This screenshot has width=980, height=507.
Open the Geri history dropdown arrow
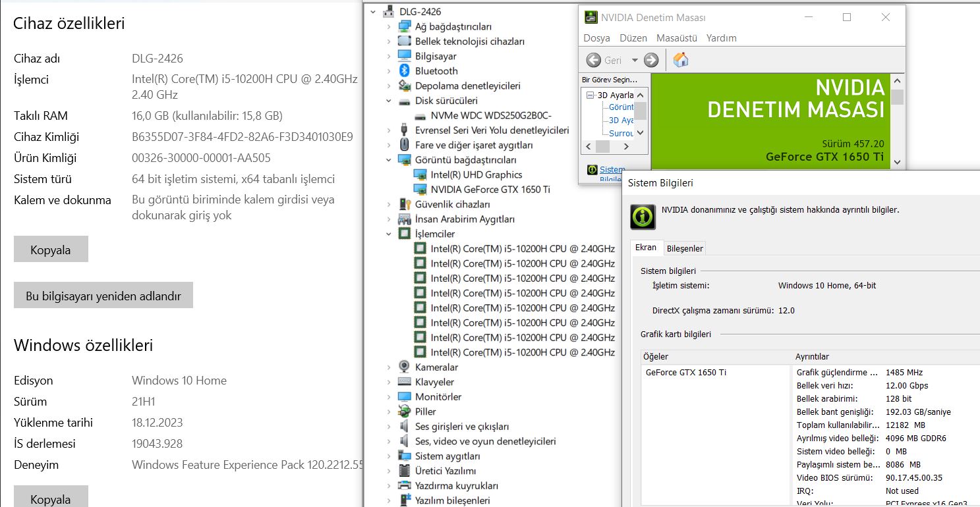pyautogui.click(x=635, y=60)
